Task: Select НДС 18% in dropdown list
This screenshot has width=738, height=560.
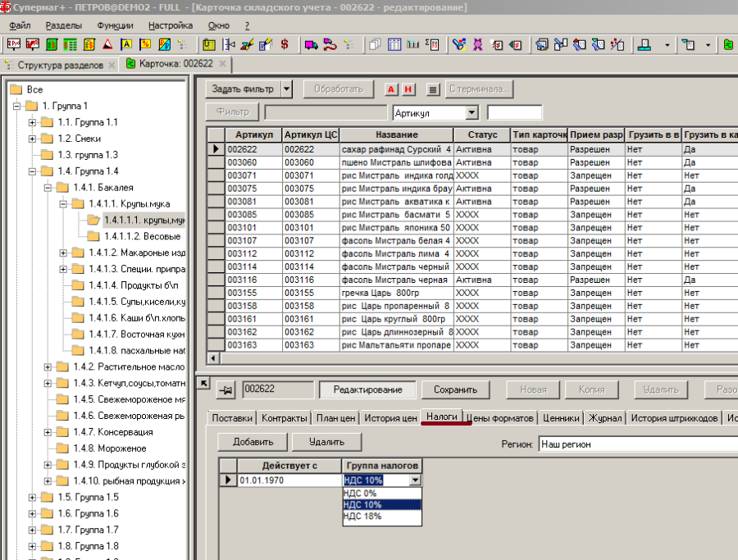Action: coord(381,517)
